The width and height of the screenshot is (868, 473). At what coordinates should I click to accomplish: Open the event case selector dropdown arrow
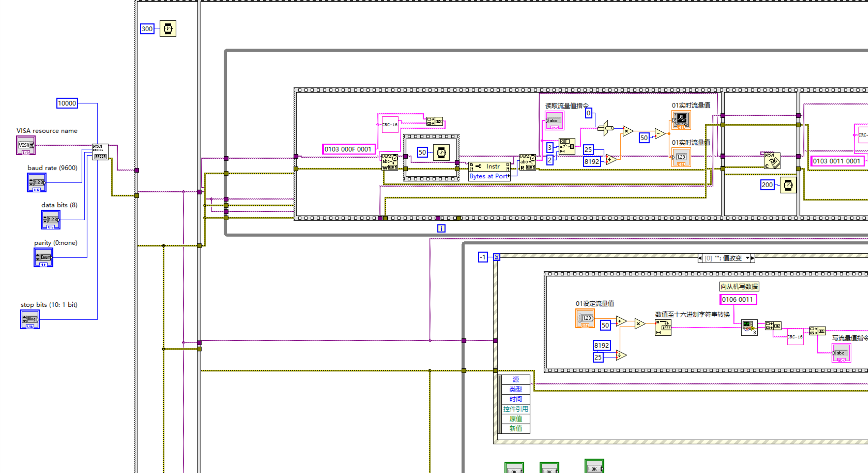tap(747, 258)
